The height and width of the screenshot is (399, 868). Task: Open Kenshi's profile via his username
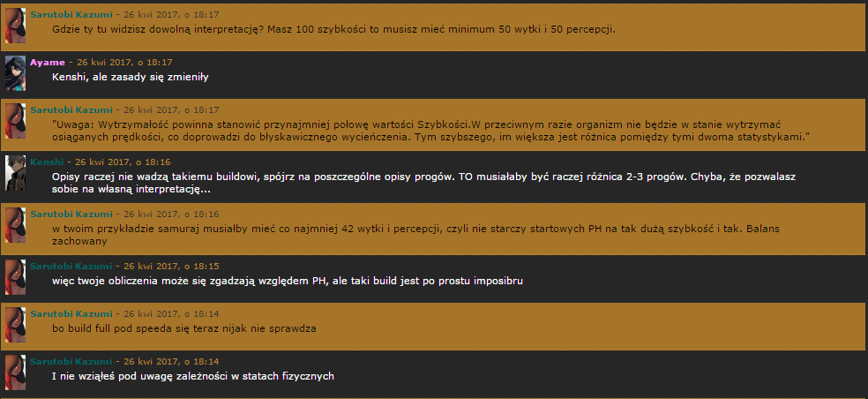[47, 162]
